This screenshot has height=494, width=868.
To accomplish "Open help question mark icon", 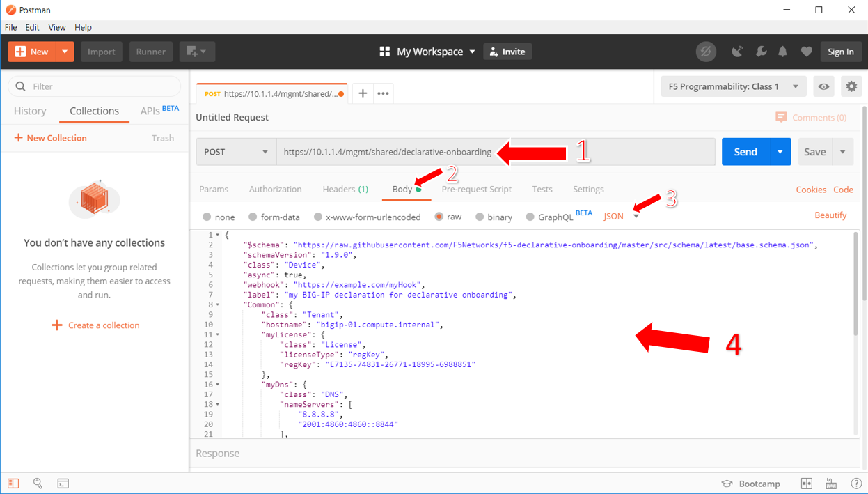I will point(856,484).
